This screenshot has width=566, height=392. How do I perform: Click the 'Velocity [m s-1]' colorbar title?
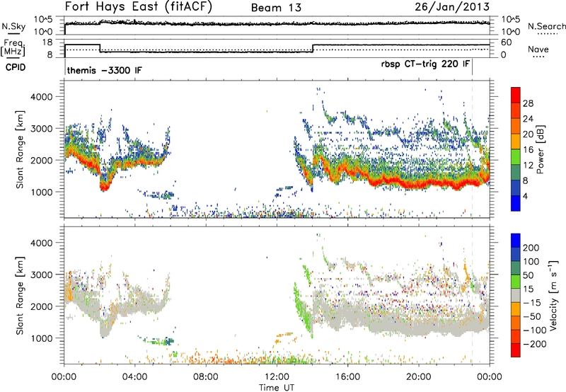click(553, 295)
